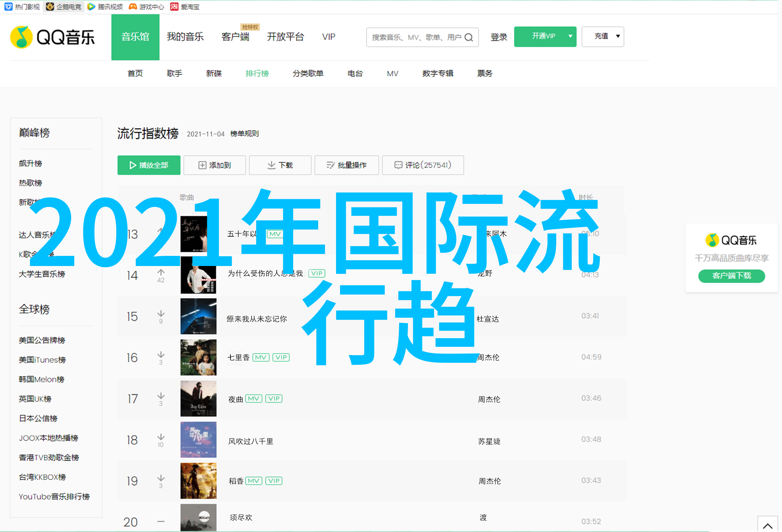
Task: Go to MV in sub-navigation
Action: [x=393, y=73]
